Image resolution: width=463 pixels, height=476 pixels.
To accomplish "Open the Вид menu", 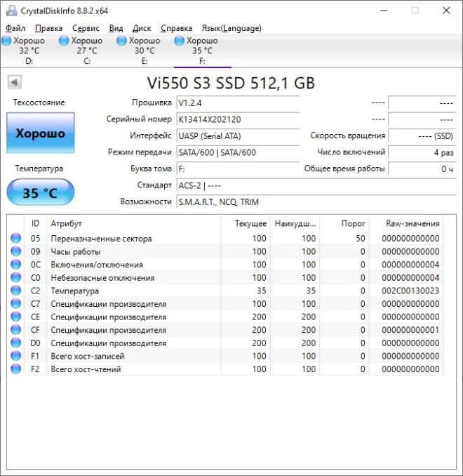I will point(116,28).
